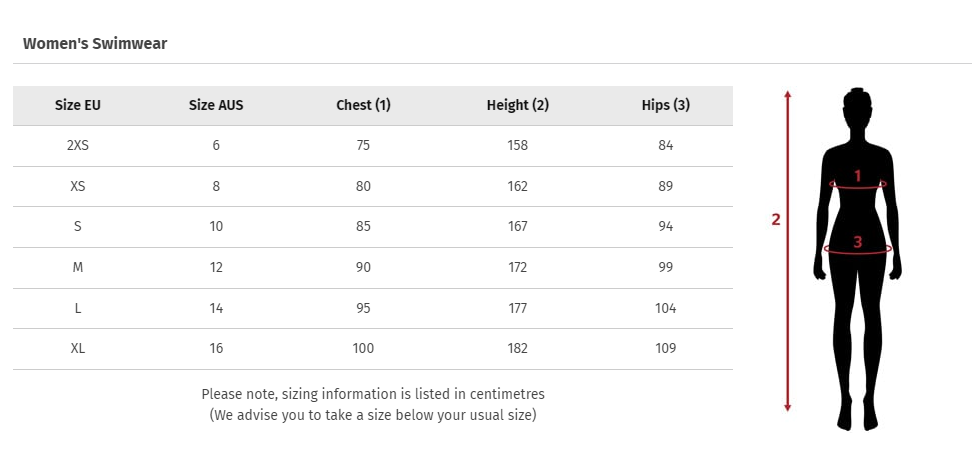972x465 pixels.
Task: Select the XS size row label
Action: coord(77,186)
